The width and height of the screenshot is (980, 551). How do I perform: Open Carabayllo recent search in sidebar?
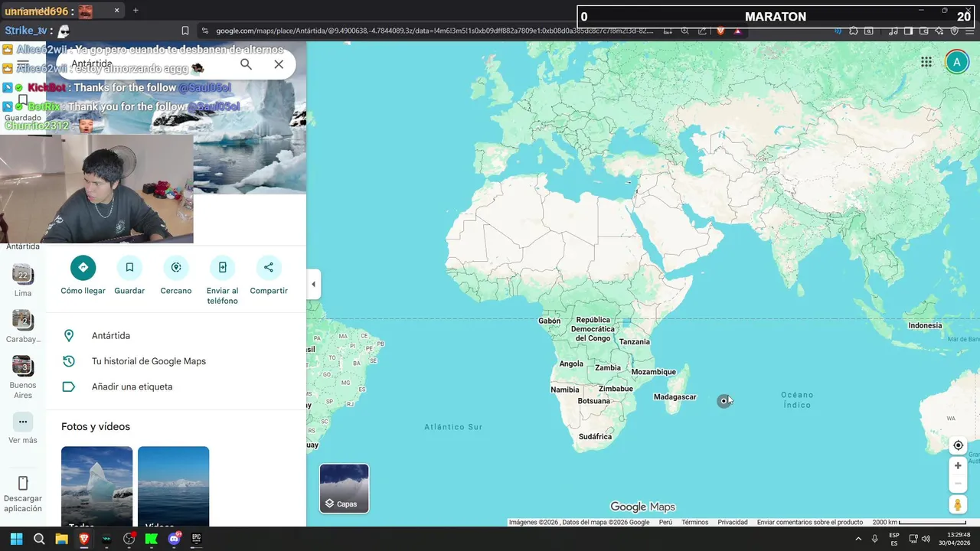23,326
